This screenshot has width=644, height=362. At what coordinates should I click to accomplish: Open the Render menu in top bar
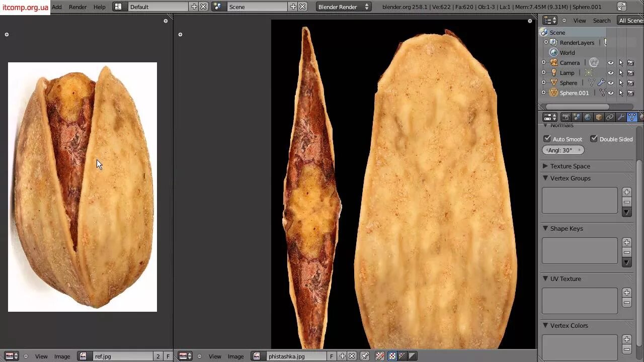click(77, 7)
